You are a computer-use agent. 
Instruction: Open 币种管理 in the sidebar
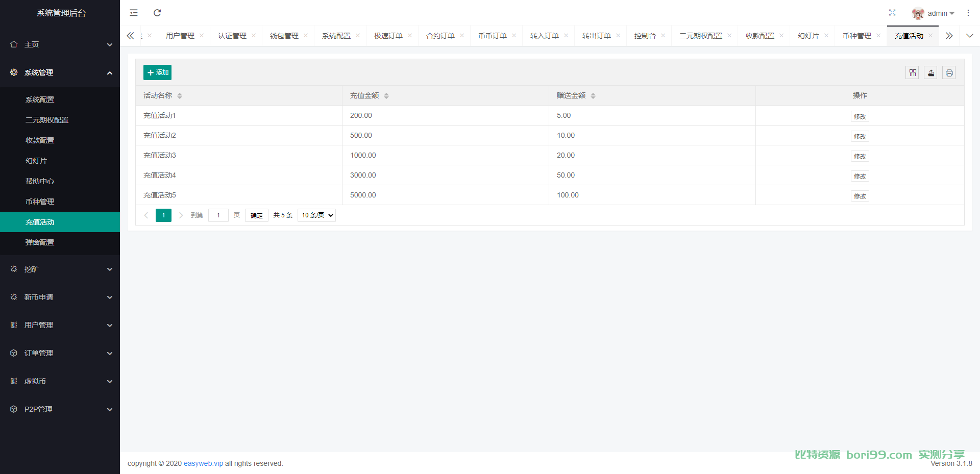tap(60, 202)
